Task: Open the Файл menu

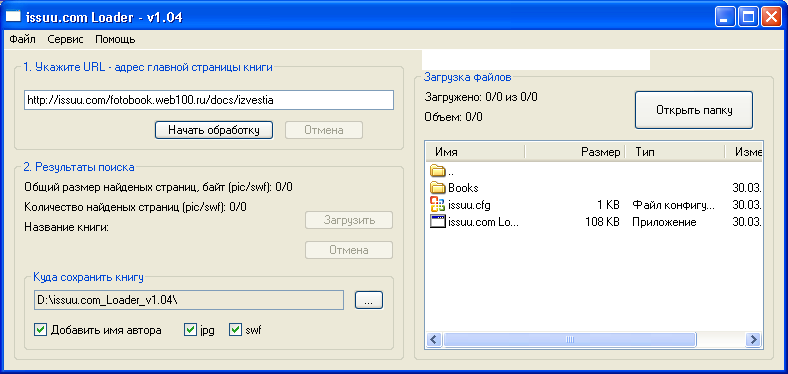Action: pyautogui.click(x=22, y=39)
